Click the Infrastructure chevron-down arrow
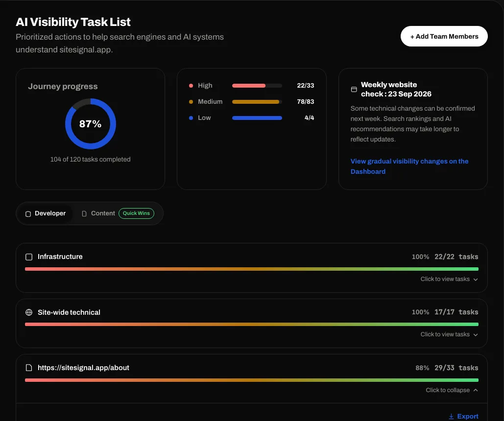504x421 pixels. click(476, 279)
